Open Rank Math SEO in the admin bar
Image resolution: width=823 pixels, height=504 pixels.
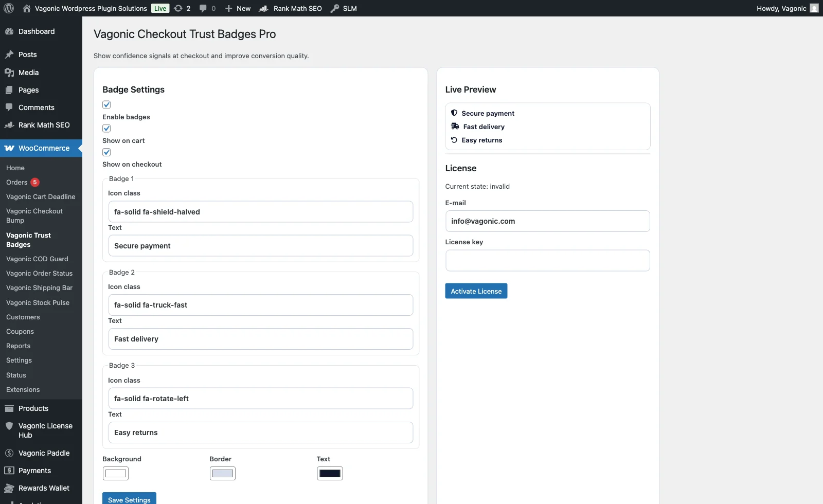point(291,8)
